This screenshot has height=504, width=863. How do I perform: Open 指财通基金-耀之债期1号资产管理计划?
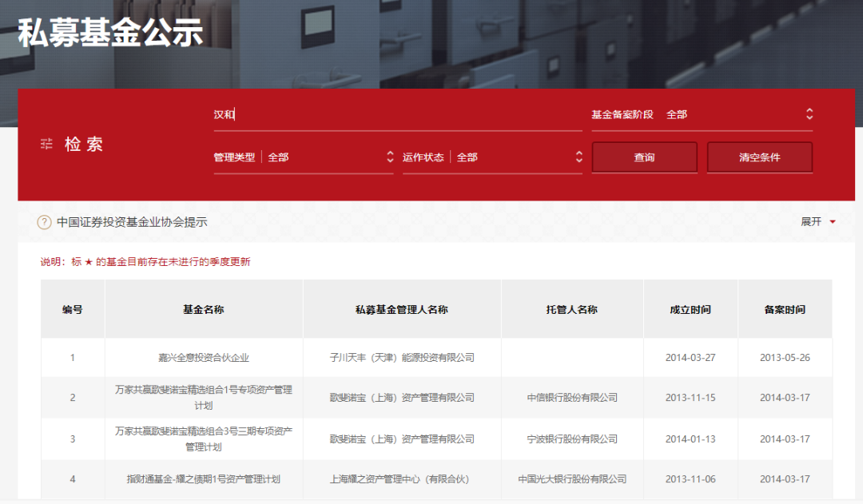point(203,479)
